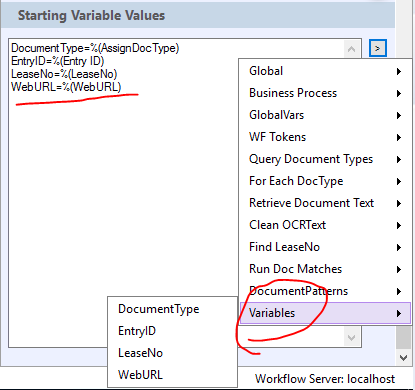Viewport: 415px width, 390px height.
Task: Choose Query Document Types from menu
Action: 325,159
